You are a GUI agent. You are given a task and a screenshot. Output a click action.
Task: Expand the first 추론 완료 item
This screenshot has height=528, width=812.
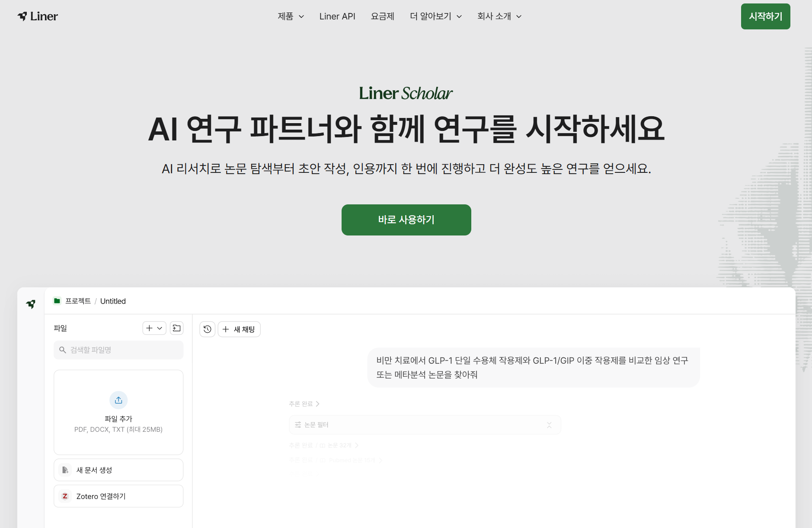tap(304, 404)
